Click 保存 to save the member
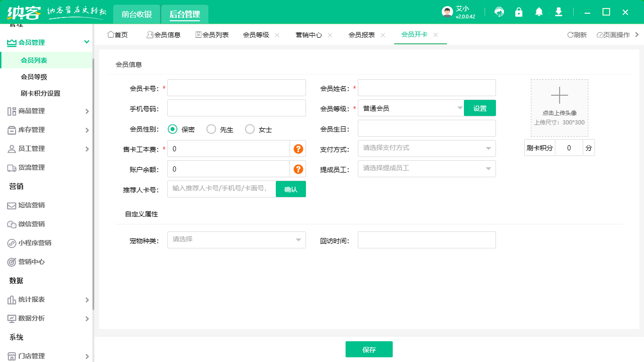Image resolution: width=644 pixels, height=362 pixels. tap(369, 349)
